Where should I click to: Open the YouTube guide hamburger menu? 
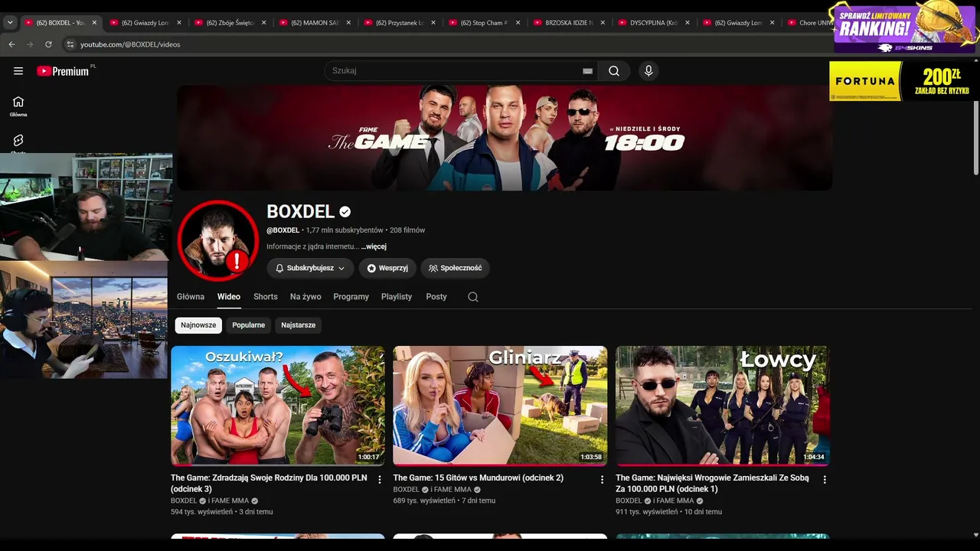tap(18, 71)
